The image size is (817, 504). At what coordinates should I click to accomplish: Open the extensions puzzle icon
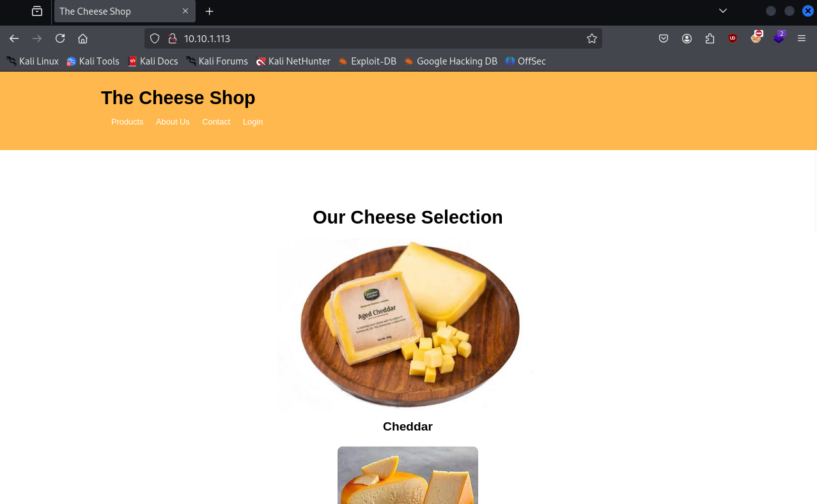click(x=710, y=38)
